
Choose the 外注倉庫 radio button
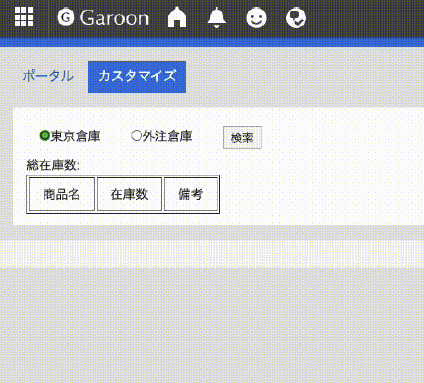click(136, 136)
